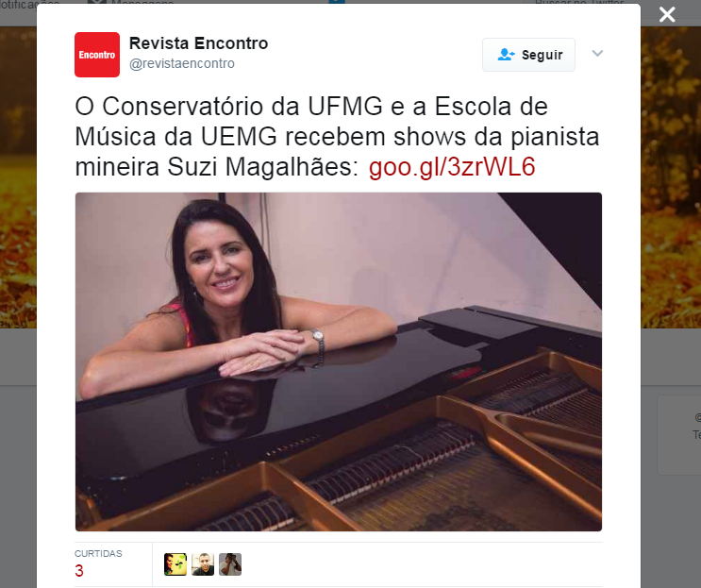This screenshot has height=588, width=701.
Task: Open the second liker avatar in white shirt
Action: click(203, 564)
